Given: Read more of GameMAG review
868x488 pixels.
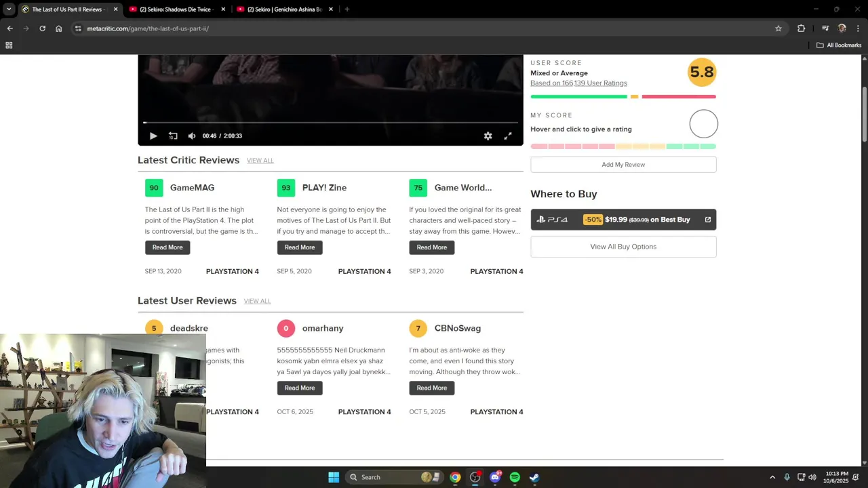Looking at the screenshot, I should [167, 247].
